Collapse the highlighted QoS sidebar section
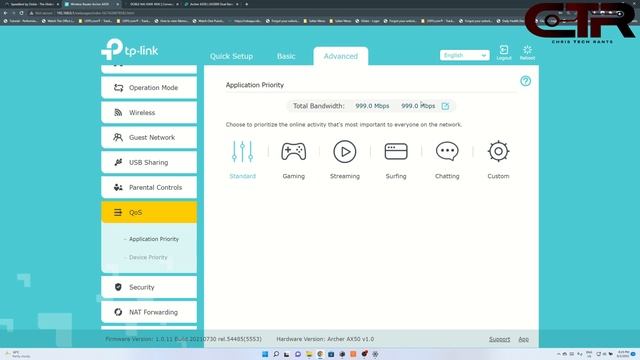 pos(149,212)
